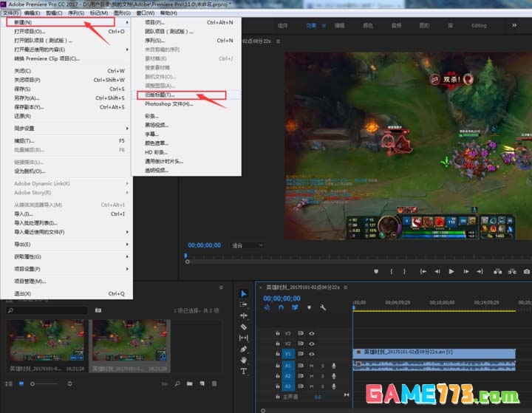Open project panel hamburger menu

[221, 287]
